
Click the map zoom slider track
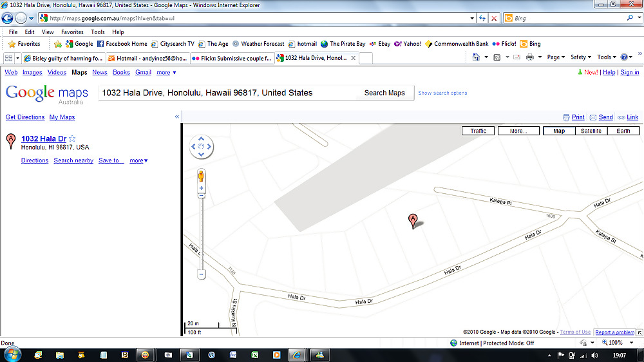pos(202,232)
